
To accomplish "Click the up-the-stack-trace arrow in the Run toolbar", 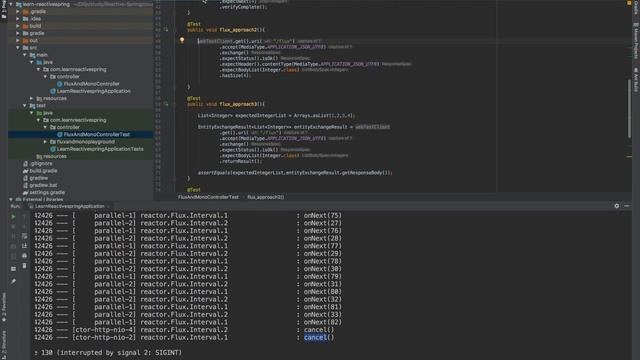I will click(x=24, y=217).
